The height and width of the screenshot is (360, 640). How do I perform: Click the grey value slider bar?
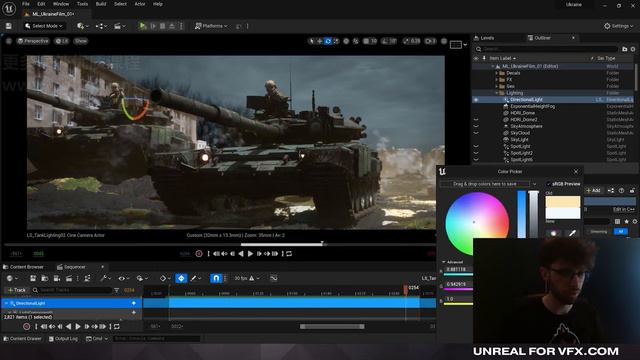pos(533,214)
